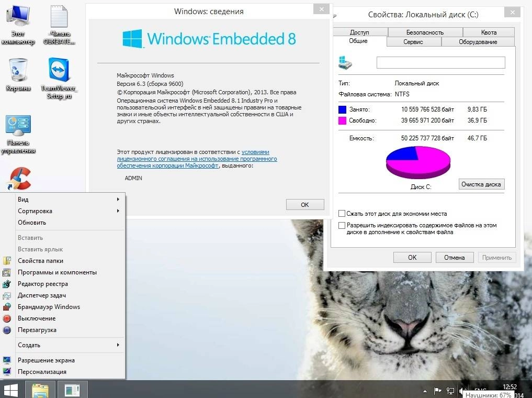The width and height of the screenshot is (532, 398).
Task: Expand the Создать submenu
Action: click(70, 345)
